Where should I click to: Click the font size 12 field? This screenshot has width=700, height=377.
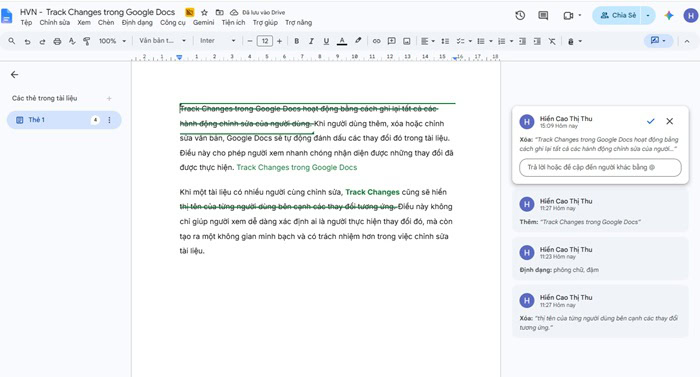click(x=265, y=41)
